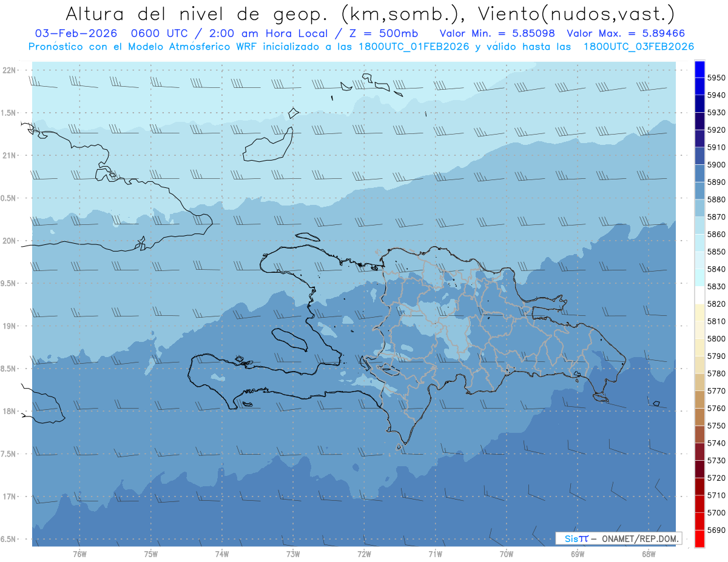728x562 pixels.
Task: Select the valid-until time '1800UTC_03FEB2026'
Action: tap(639, 46)
